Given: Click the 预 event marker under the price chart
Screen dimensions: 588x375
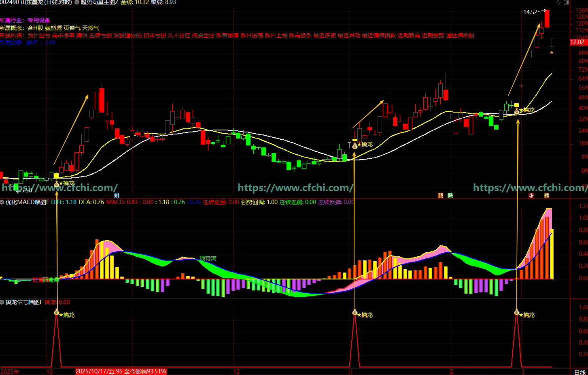Looking at the screenshot, I should click(441, 196).
